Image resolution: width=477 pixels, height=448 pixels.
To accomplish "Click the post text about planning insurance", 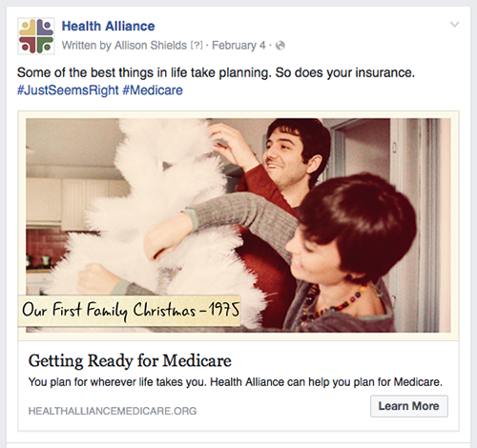I will (x=216, y=72).
